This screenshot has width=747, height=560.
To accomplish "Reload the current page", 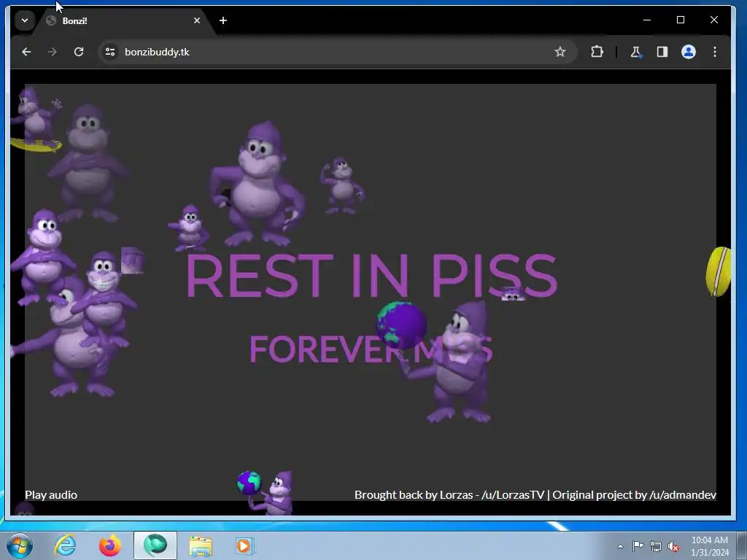I will coord(79,52).
